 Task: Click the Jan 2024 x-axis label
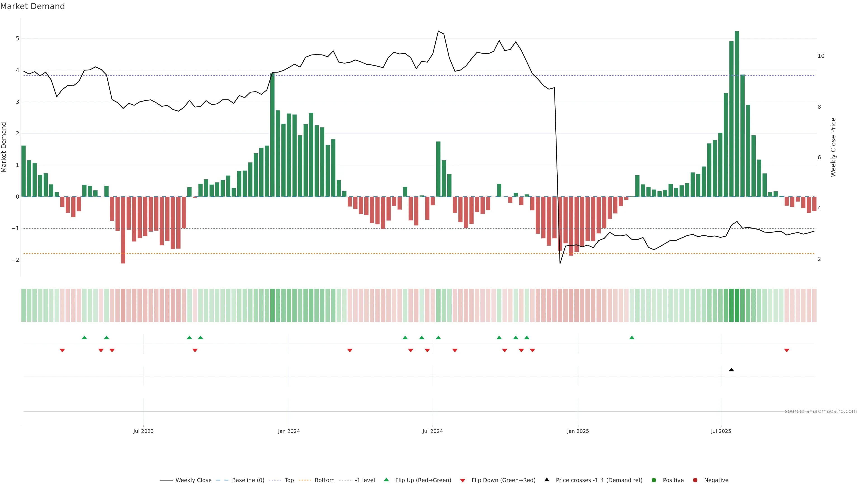click(x=289, y=431)
